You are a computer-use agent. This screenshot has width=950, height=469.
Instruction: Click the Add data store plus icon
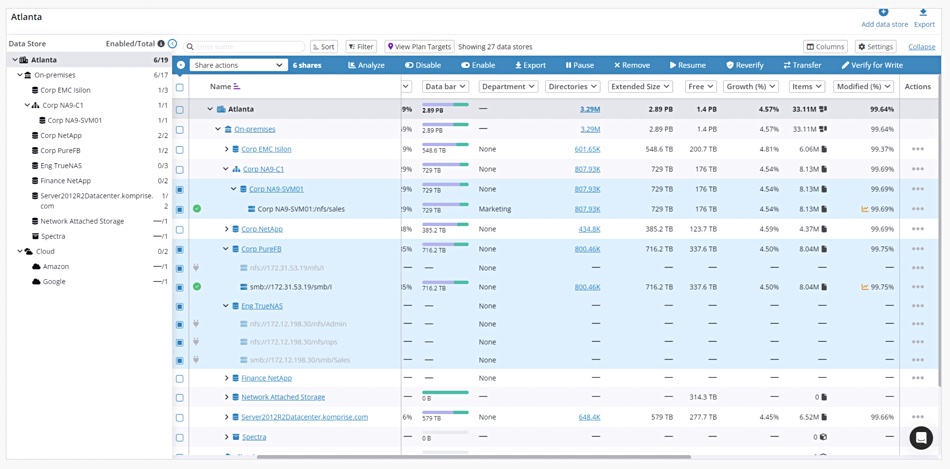tap(883, 12)
